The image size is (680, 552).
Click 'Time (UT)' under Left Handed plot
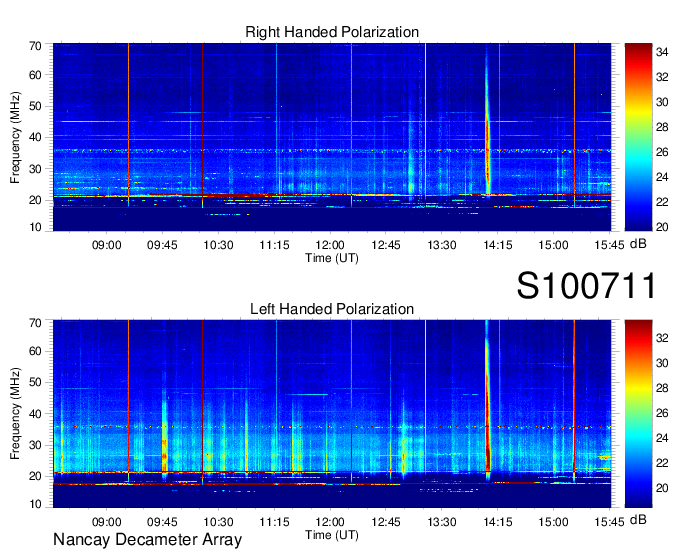click(332, 535)
